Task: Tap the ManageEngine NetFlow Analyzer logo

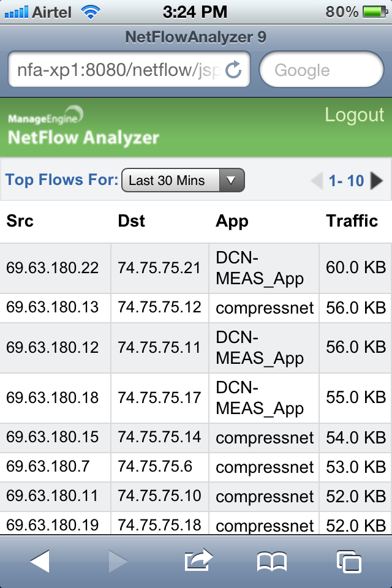Action: [83, 126]
